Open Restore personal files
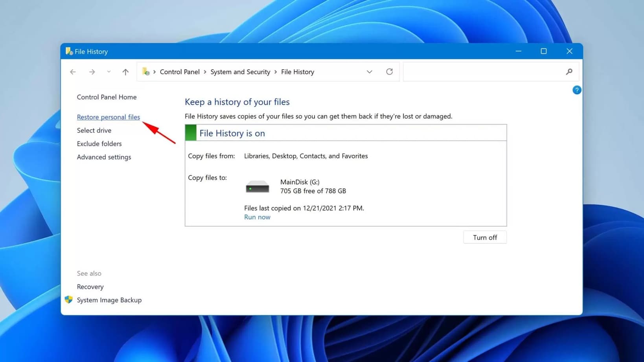644x362 pixels. tap(108, 117)
